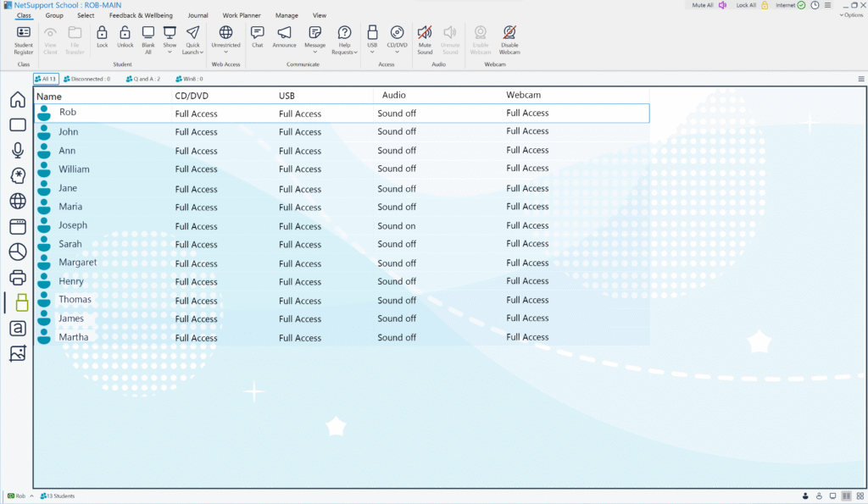The image size is (868, 504).
Task: Open the monitor view in sidebar
Action: [x=18, y=125]
